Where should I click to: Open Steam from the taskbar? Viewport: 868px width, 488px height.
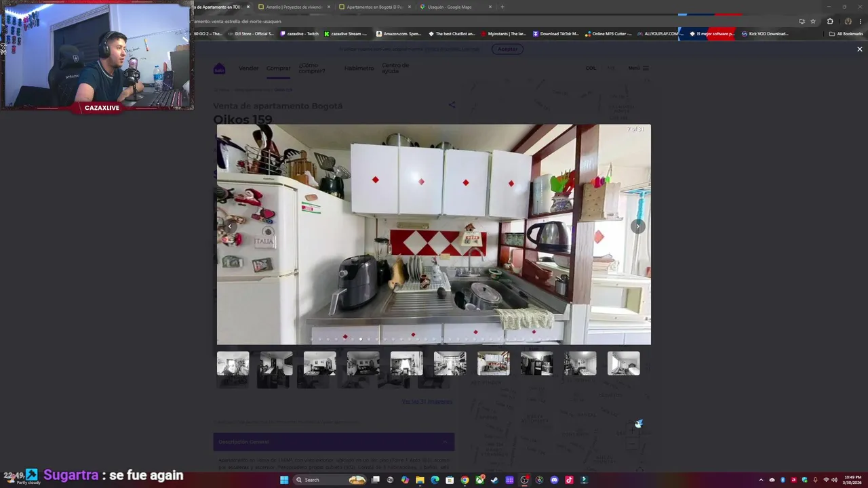pyautogui.click(x=494, y=480)
